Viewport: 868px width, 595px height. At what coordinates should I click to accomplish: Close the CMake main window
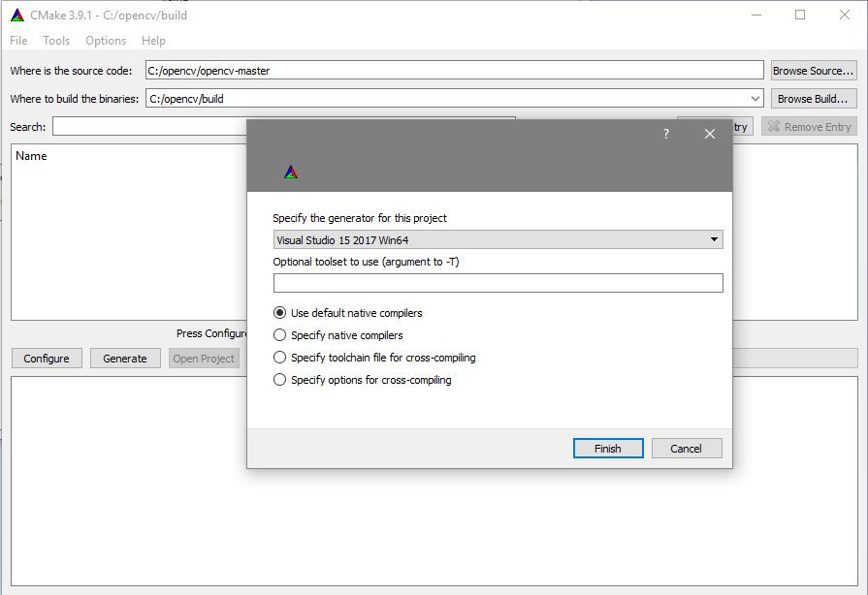coord(844,15)
